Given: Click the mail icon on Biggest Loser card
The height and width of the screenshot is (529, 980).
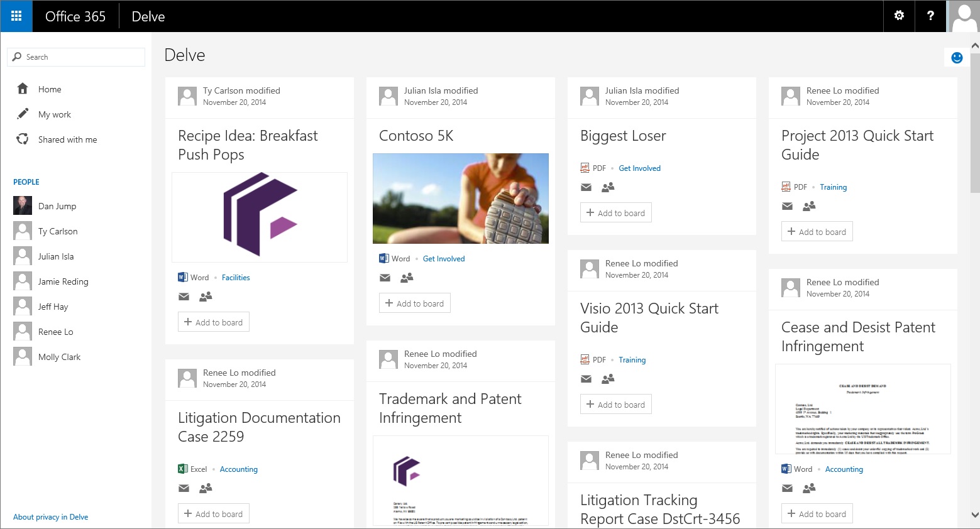Looking at the screenshot, I should tap(586, 187).
